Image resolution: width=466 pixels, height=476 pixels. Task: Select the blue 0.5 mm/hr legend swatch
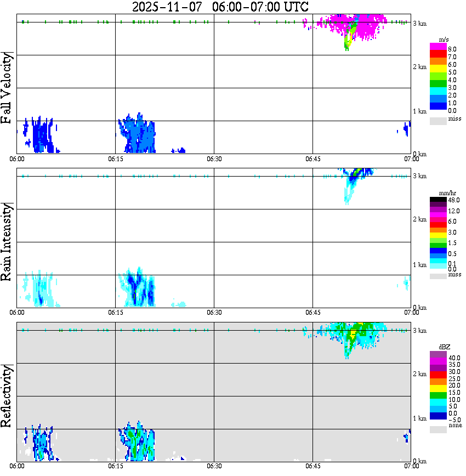pyautogui.click(x=438, y=251)
